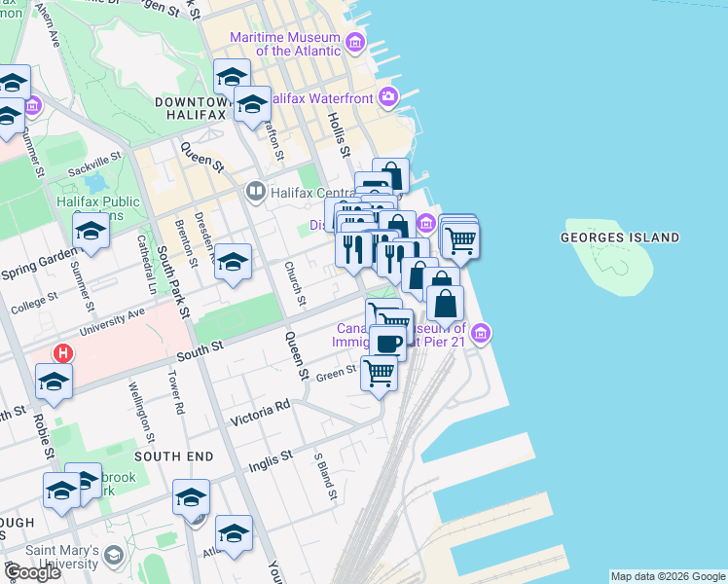This screenshot has height=584, width=728.
Task: Click graduation cap marker beside Robie St hospital
Action: point(54,383)
